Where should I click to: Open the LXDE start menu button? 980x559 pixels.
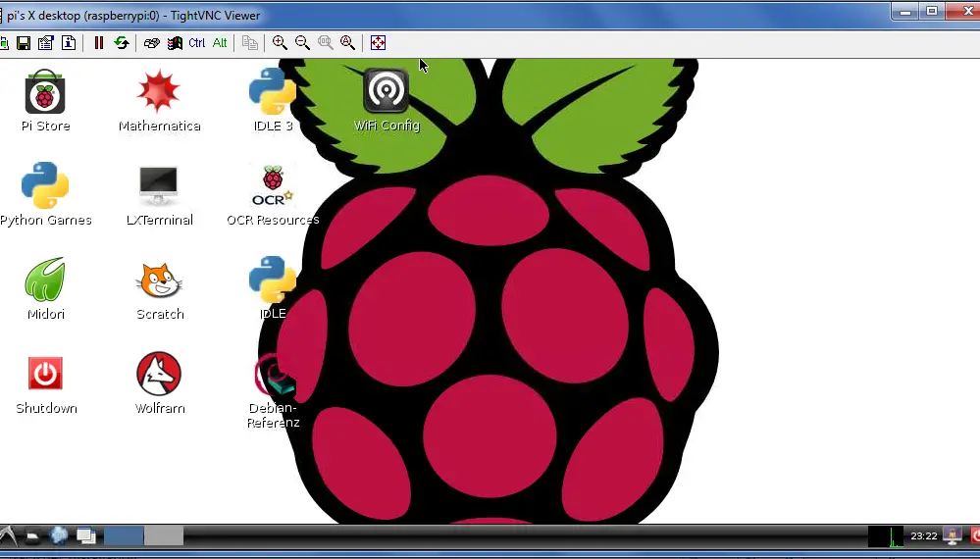(8, 535)
